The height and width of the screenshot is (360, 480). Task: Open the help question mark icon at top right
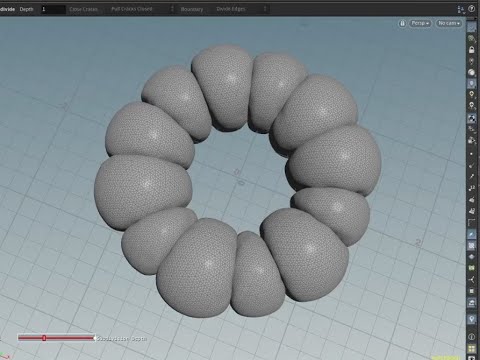pos(471,9)
